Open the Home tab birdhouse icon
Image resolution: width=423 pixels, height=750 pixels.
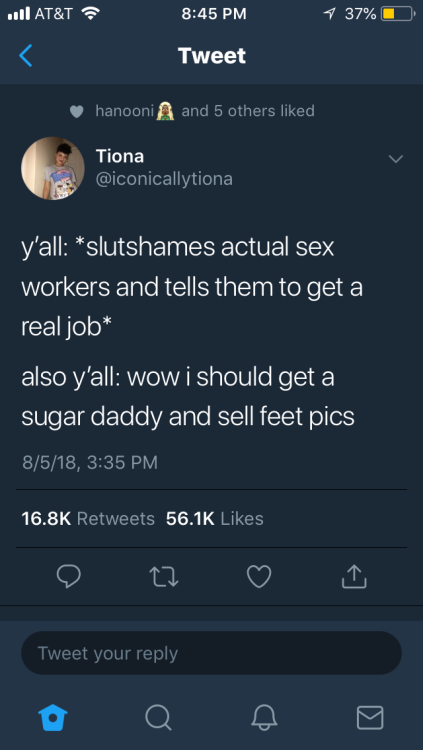click(53, 717)
